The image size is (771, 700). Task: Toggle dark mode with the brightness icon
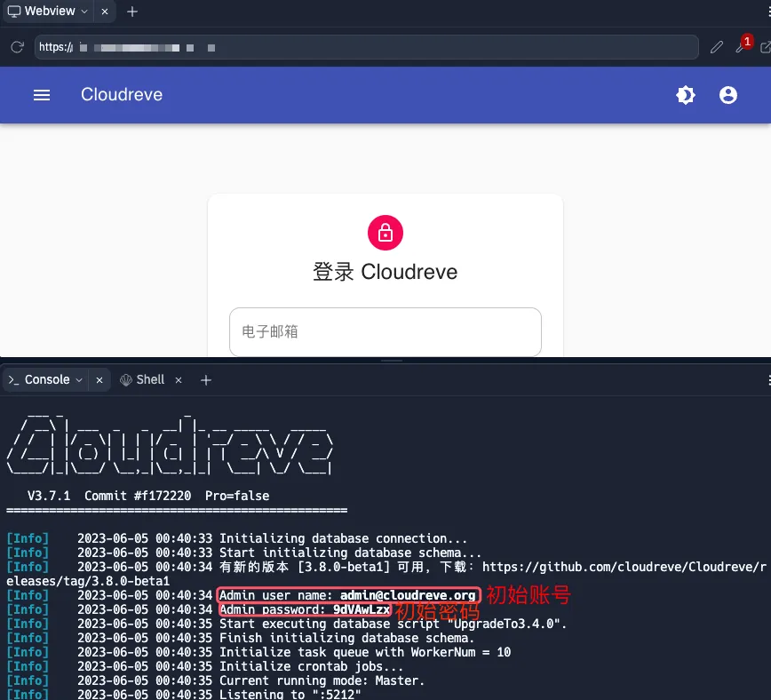[686, 95]
